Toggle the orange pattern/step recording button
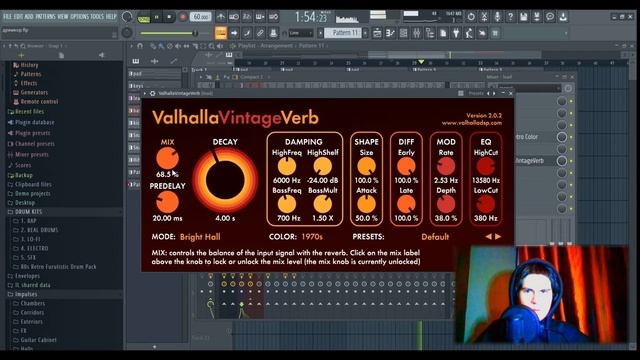 point(220,33)
